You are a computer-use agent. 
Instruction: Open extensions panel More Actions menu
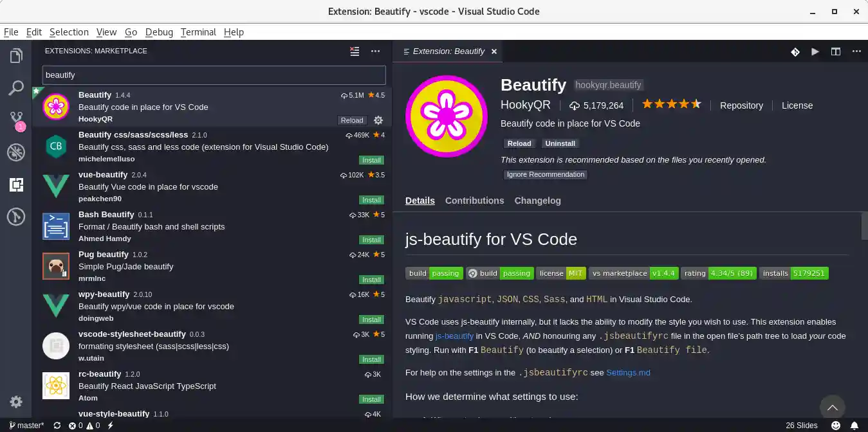376,51
